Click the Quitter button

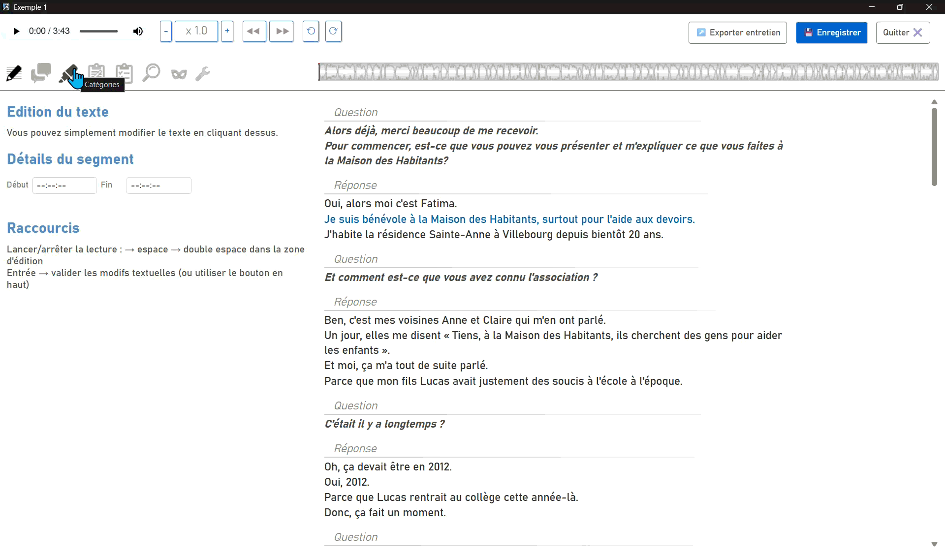[903, 32]
